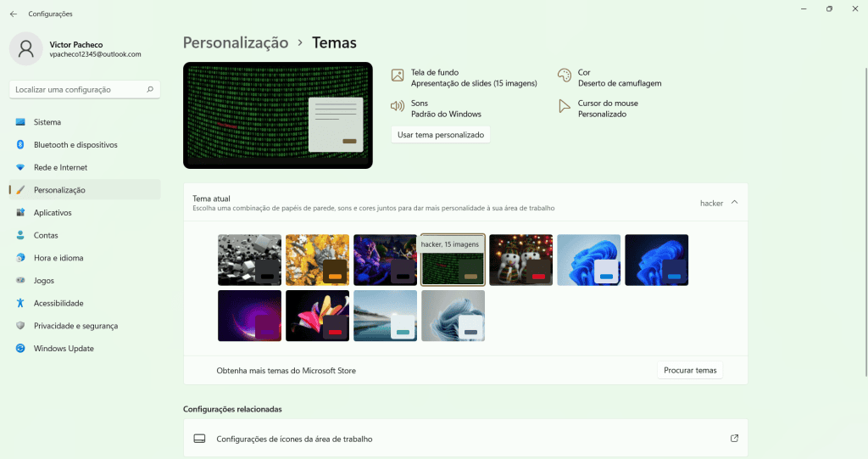Click the Sistema monitor icon

(x=20, y=122)
